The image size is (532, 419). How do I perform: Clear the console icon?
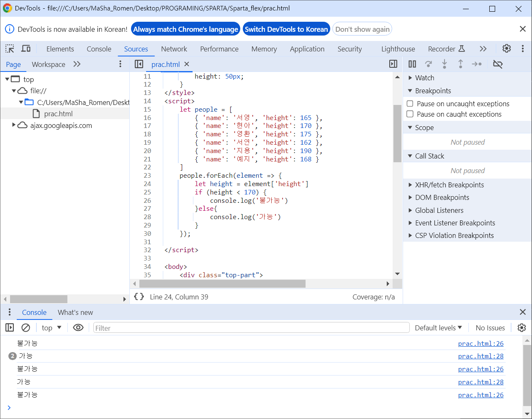point(26,327)
